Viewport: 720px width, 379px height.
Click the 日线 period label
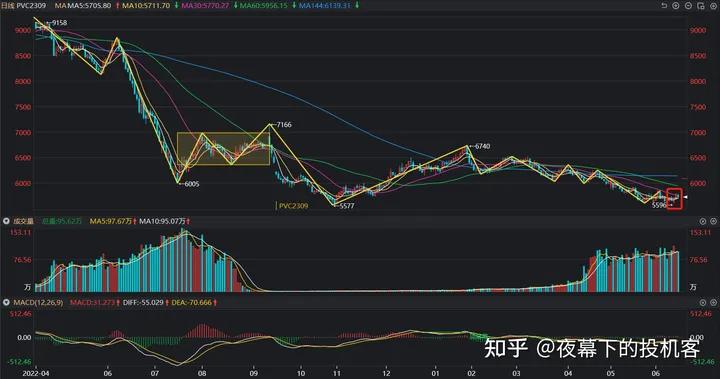tap(8, 6)
